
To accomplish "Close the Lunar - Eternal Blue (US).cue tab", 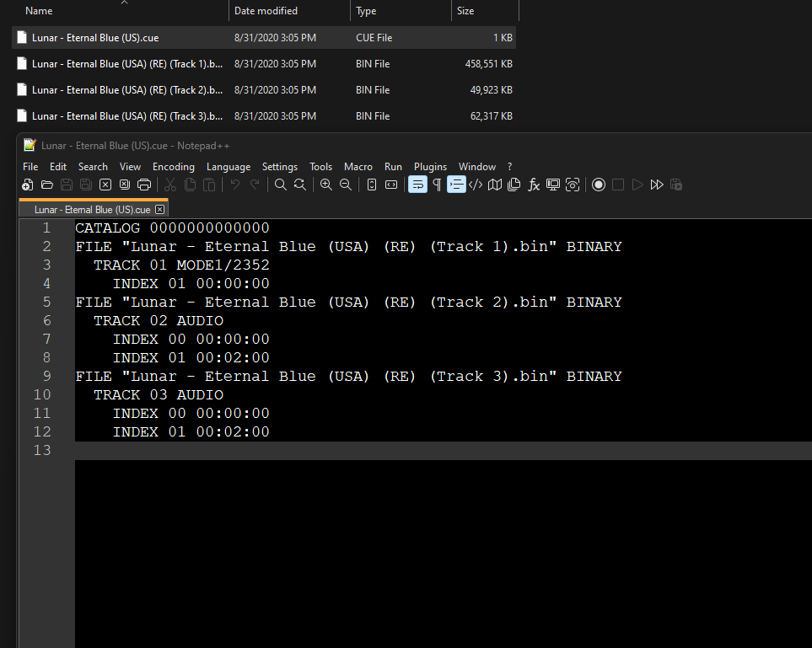I will click(x=160, y=210).
